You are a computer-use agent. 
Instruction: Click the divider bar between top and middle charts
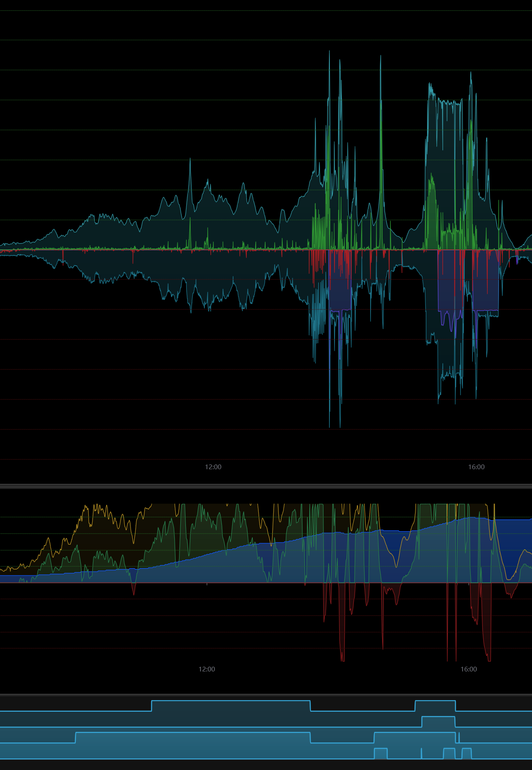click(266, 486)
